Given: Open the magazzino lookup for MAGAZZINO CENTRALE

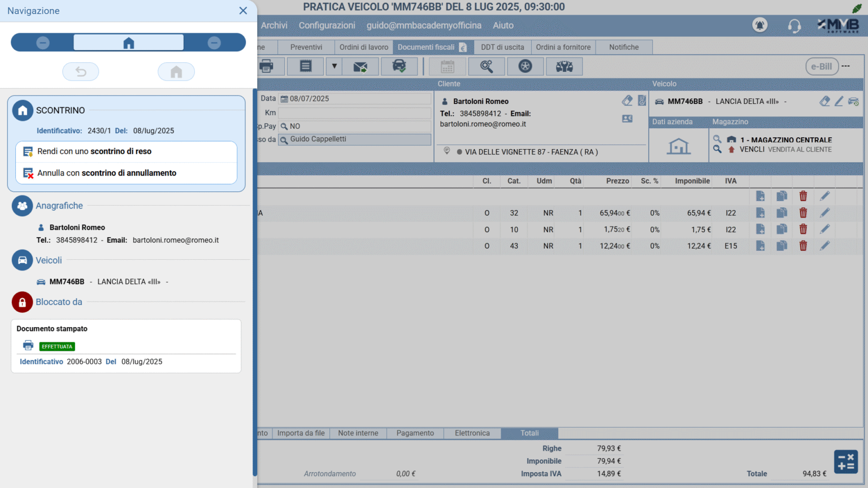Looking at the screenshot, I should (x=717, y=139).
